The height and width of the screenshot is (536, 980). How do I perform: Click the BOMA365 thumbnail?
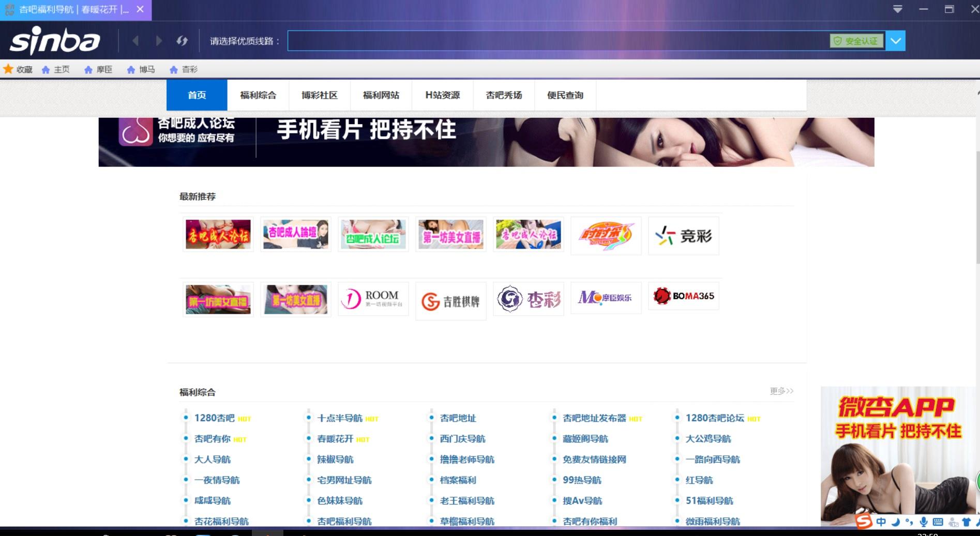tap(683, 296)
